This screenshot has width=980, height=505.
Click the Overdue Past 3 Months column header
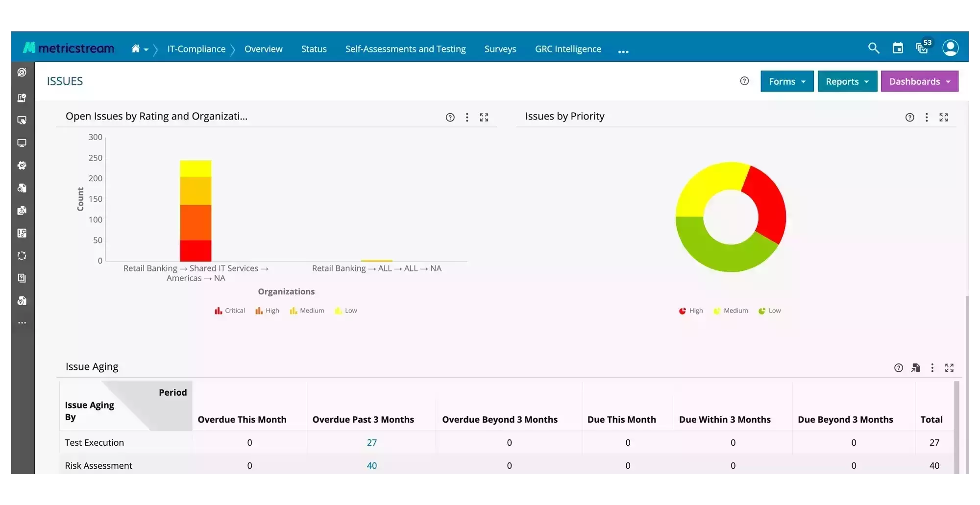(363, 420)
